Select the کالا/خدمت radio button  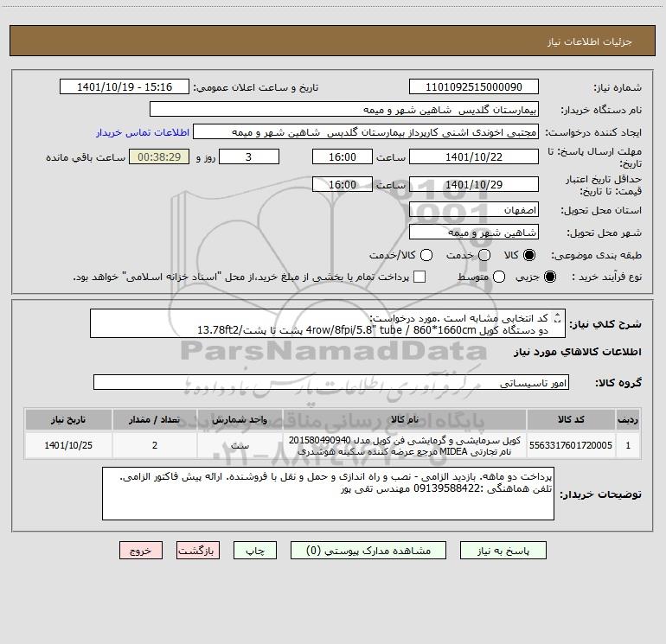point(426,255)
